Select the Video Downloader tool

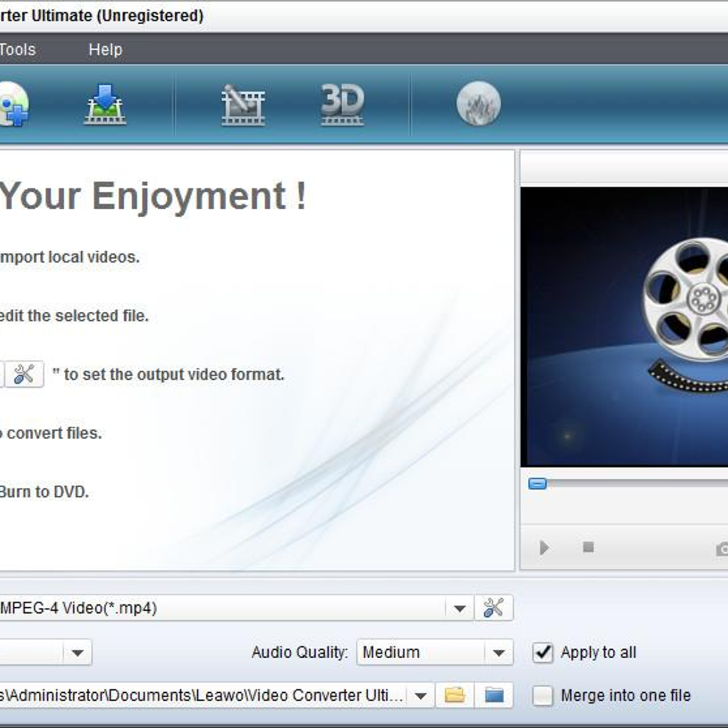(x=104, y=104)
